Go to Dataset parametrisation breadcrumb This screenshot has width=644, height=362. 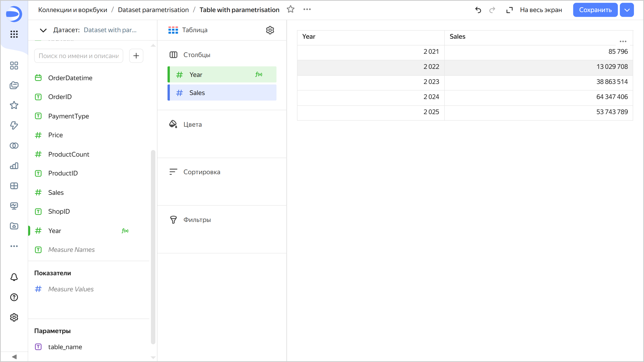(x=153, y=10)
